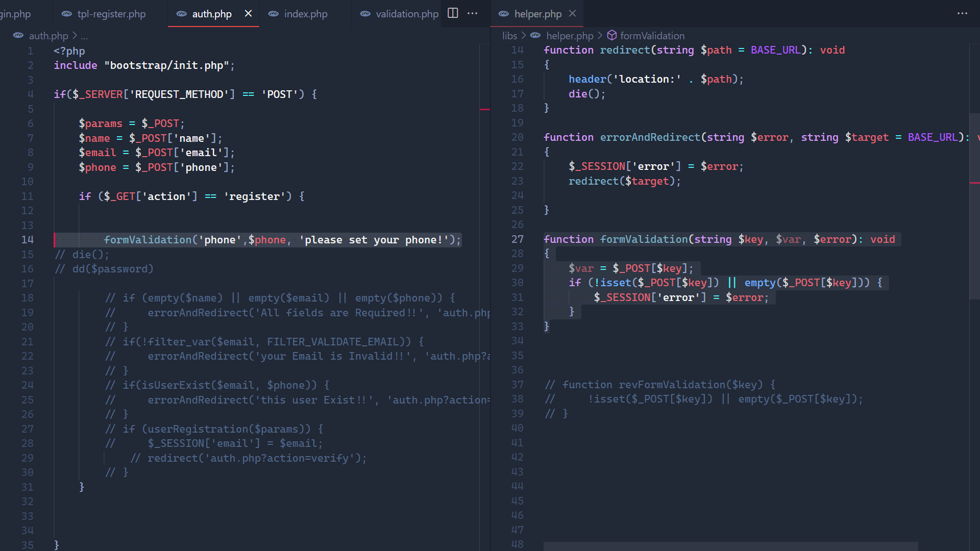Image resolution: width=980 pixels, height=551 pixels.
Task: Click commented userRegistration($params) line
Action: [x=214, y=429]
